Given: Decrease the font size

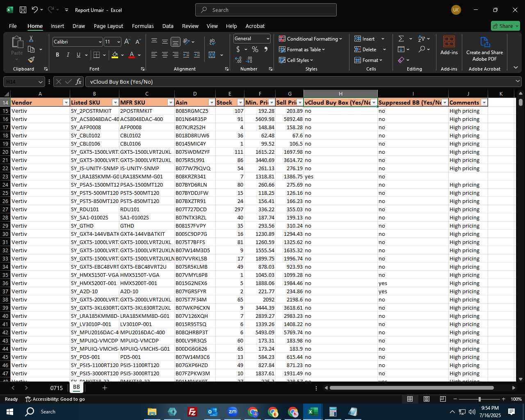Looking at the screenshot, I should [x=138, y=41].
